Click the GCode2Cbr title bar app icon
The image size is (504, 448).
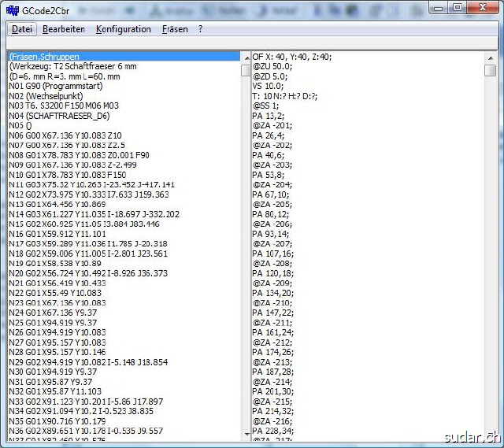point(13,10)
